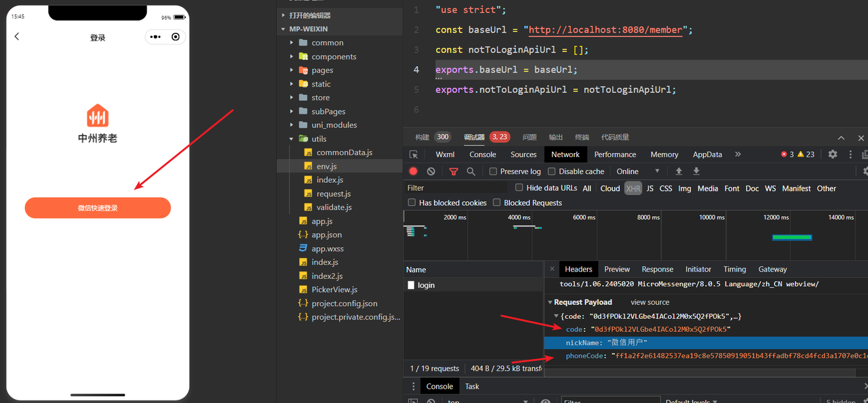Show more DevTools tabs chevron
Screen dimensions: 868x403
coord(738,154)
